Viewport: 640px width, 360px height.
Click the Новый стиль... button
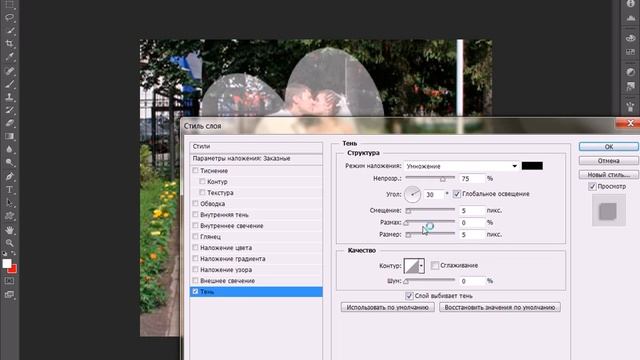coord(609,175)
